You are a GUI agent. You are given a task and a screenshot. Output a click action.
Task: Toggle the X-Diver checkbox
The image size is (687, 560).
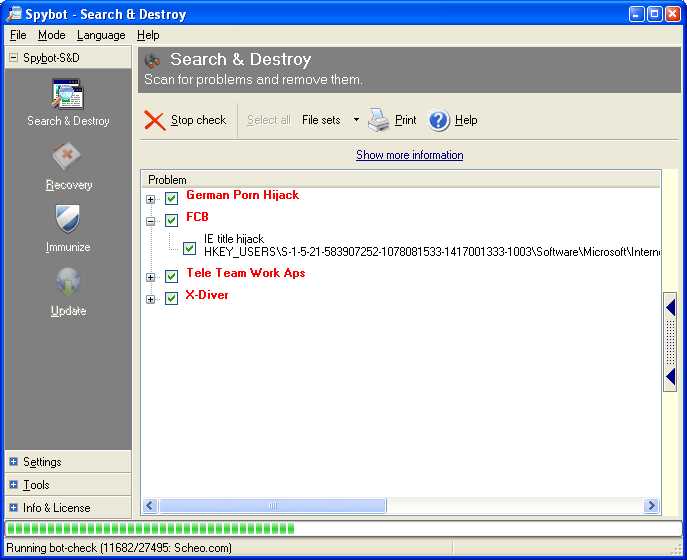click(171, 298)
